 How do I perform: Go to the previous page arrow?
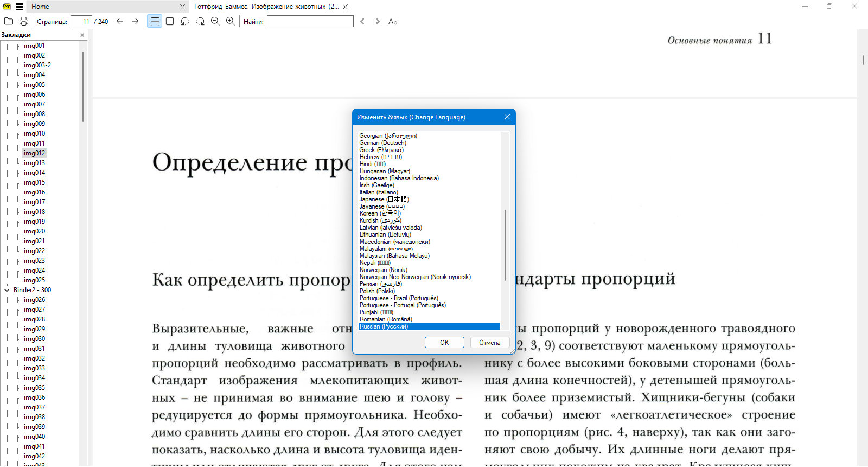[x=120, y=21]
